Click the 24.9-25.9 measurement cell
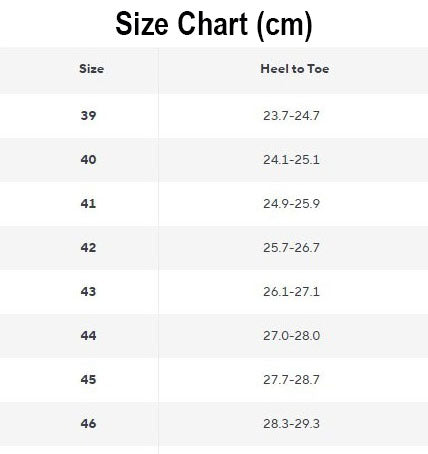The image size is (428, 454). click(291, 204)
